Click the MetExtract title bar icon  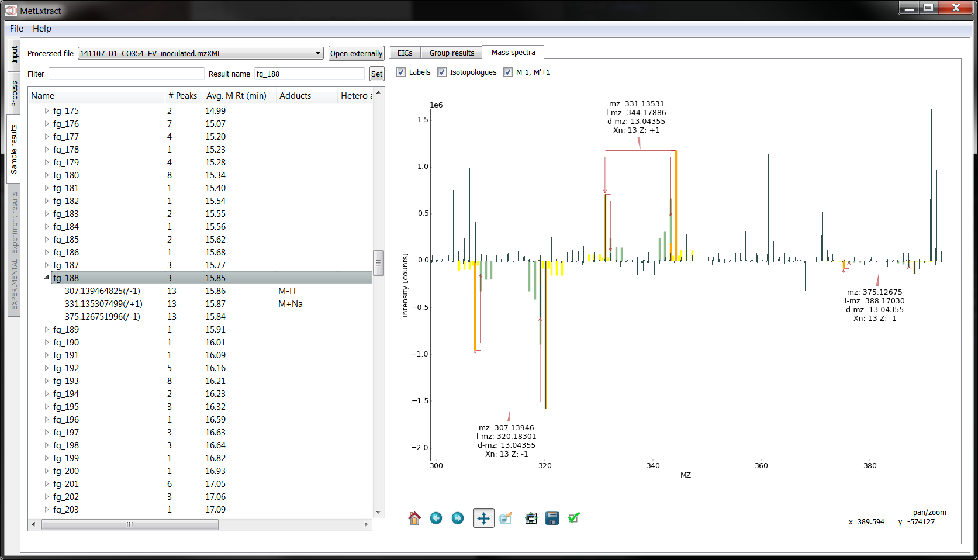(11, 11)
